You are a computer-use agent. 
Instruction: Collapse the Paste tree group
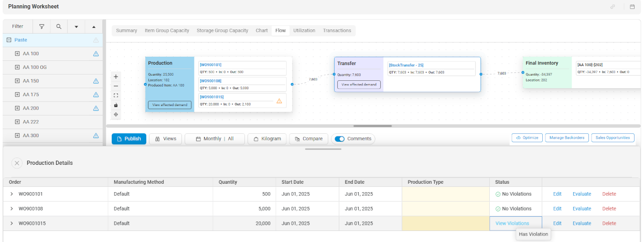point(9,40)
